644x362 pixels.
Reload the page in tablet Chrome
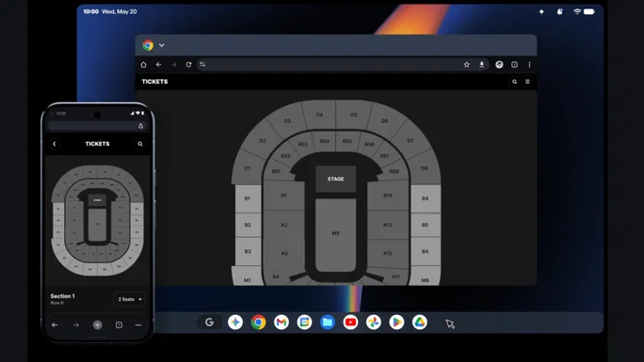(188, 64)
